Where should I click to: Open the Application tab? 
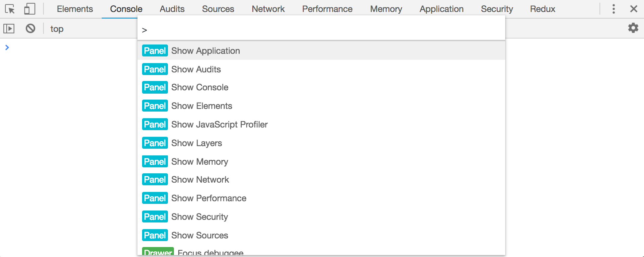(x=442, y=9)
